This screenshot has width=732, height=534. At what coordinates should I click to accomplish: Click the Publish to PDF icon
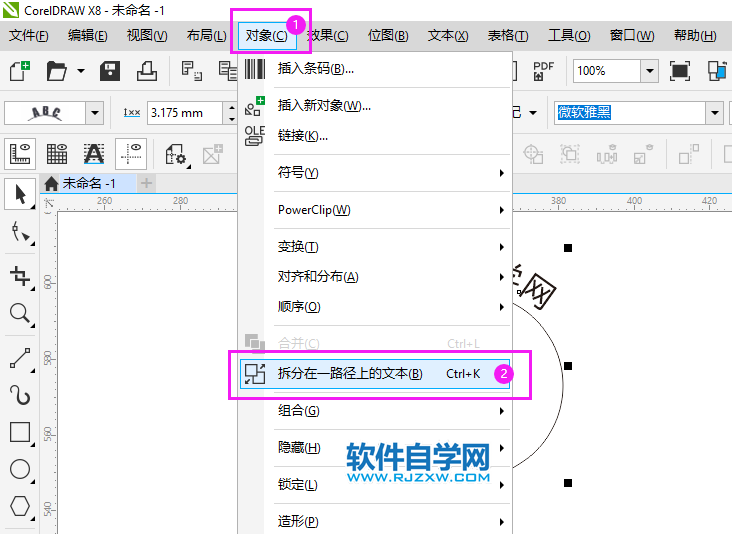pos(543,71)
